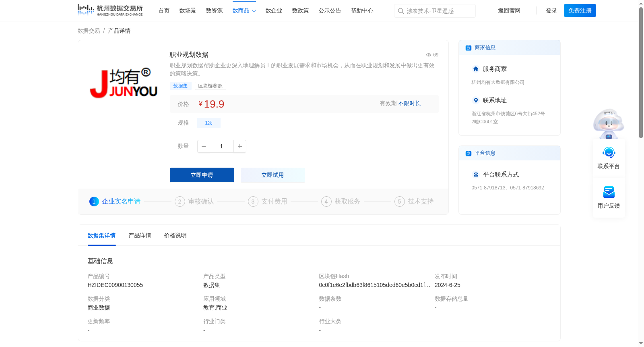Screen dimensions: 644x347
Task: Click the 平台信息 header icon
Action: [469, 154]
